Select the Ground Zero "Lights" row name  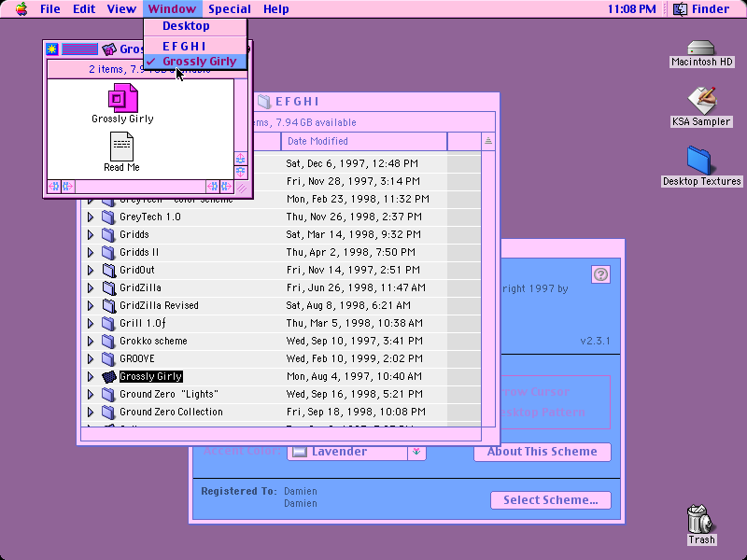pos(169,394)
